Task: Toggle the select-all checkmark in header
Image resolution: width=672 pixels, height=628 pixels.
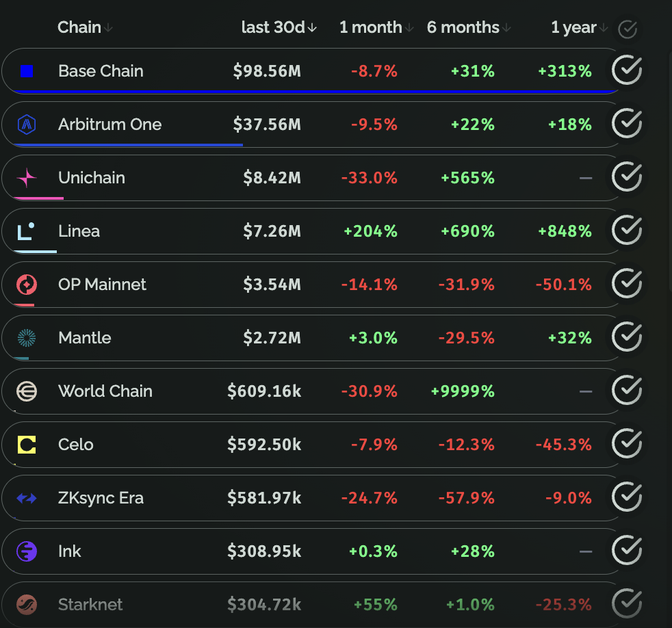Action: (x=627, y=29)
